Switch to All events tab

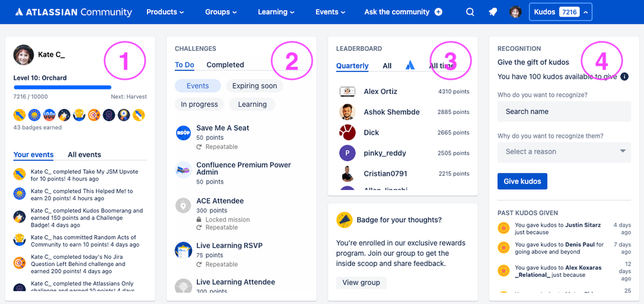coord(84,155)
